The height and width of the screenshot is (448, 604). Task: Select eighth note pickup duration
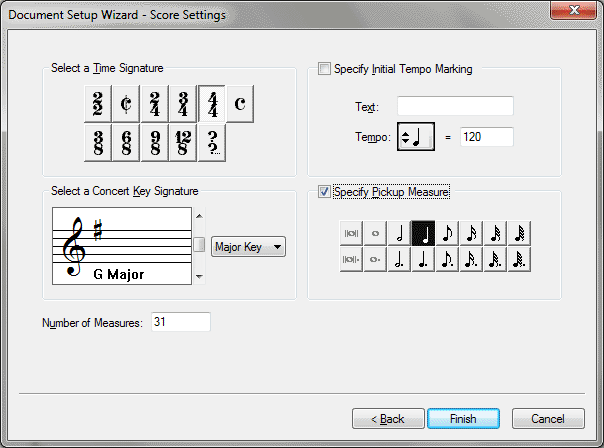pos(447,234)
